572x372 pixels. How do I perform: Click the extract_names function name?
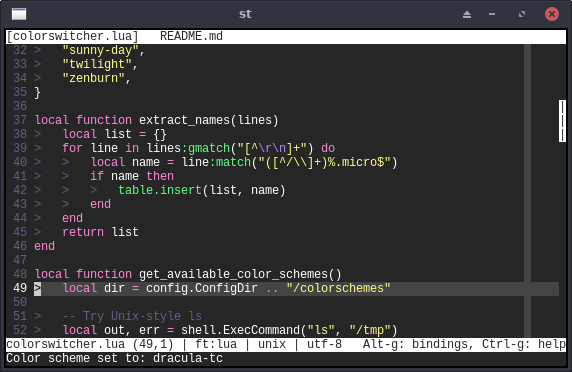click(x=184, y=120)
